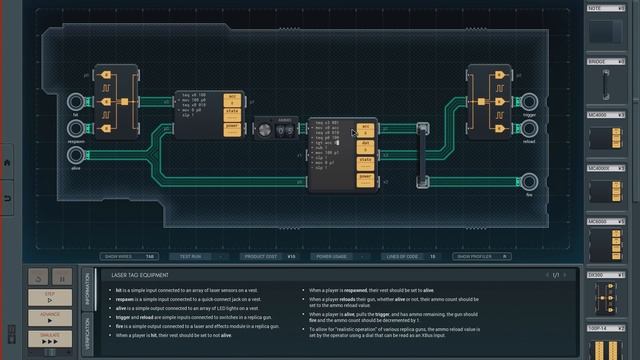
Task: Pick the 100P-14 memory part
Action: tap(606, 343)
